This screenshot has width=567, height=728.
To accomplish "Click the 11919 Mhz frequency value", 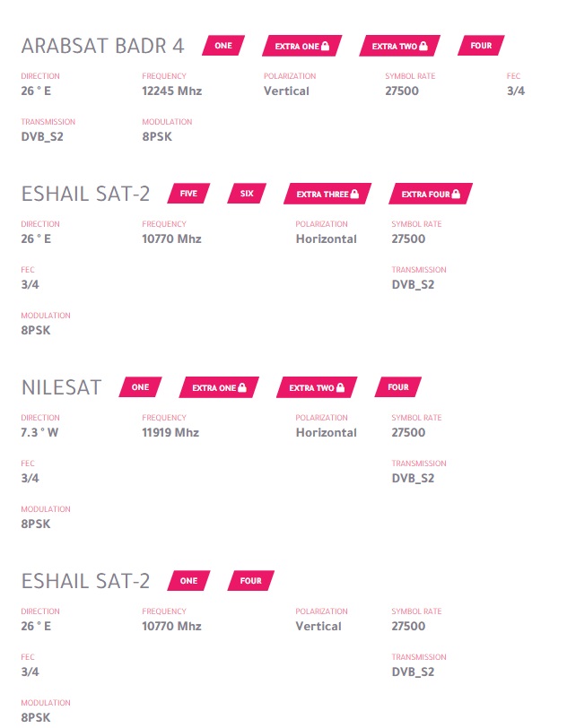I will click(x=170, y=432).
